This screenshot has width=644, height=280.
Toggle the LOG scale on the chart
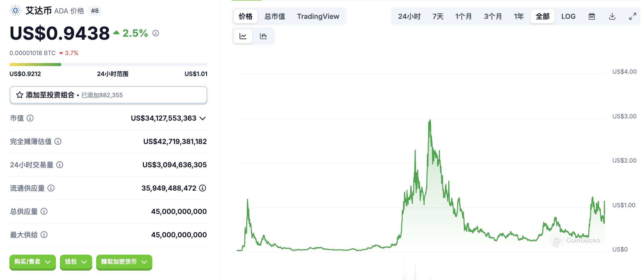[568, 16]
